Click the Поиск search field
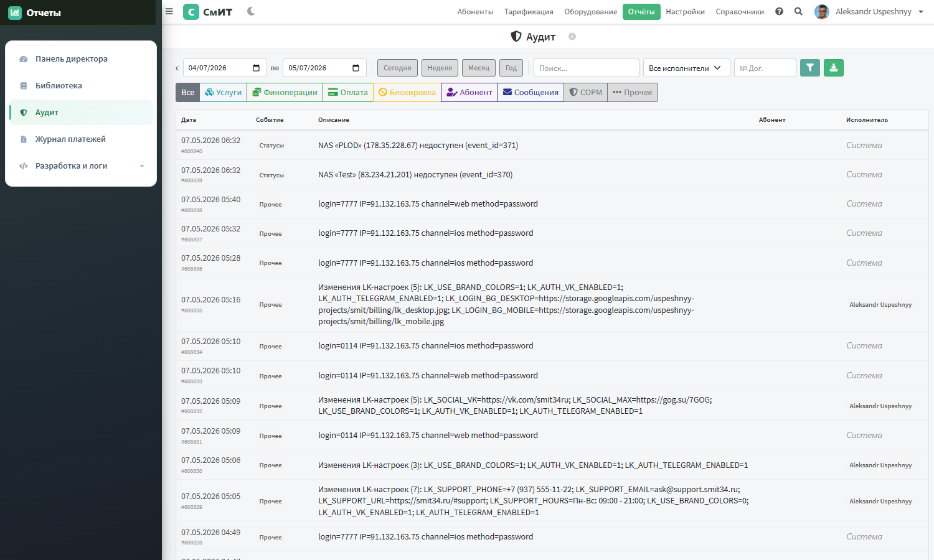 (587, 68)
